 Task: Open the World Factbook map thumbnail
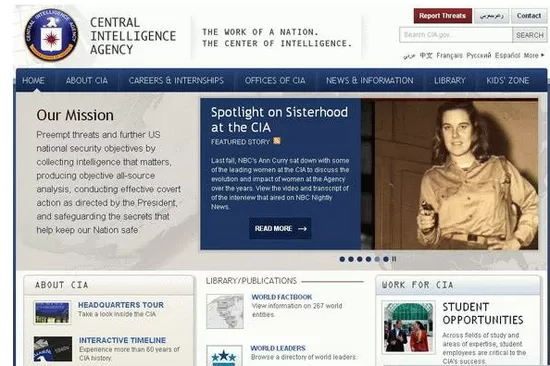point(225,311)
